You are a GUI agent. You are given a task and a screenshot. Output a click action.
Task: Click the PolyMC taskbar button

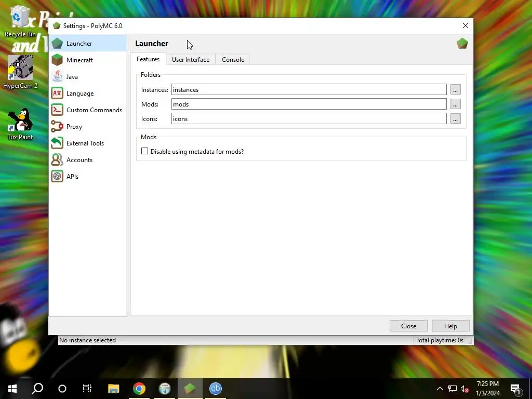click(x=190, y=389)
